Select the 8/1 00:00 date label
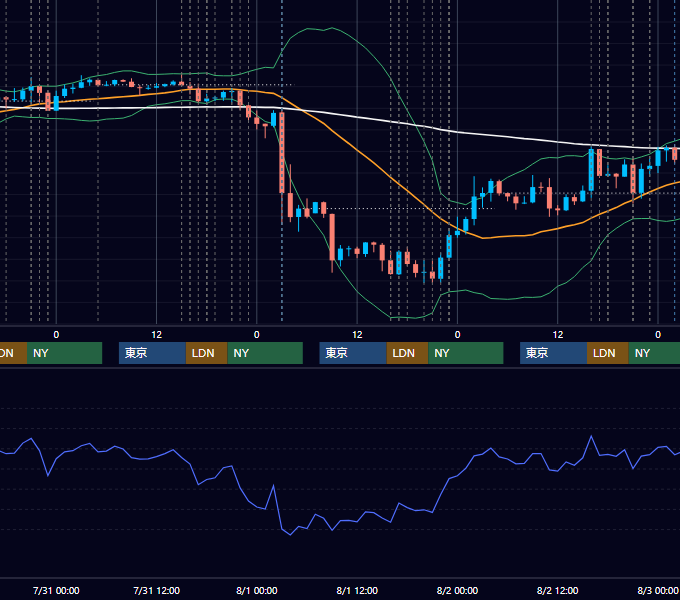 point(257,590)
